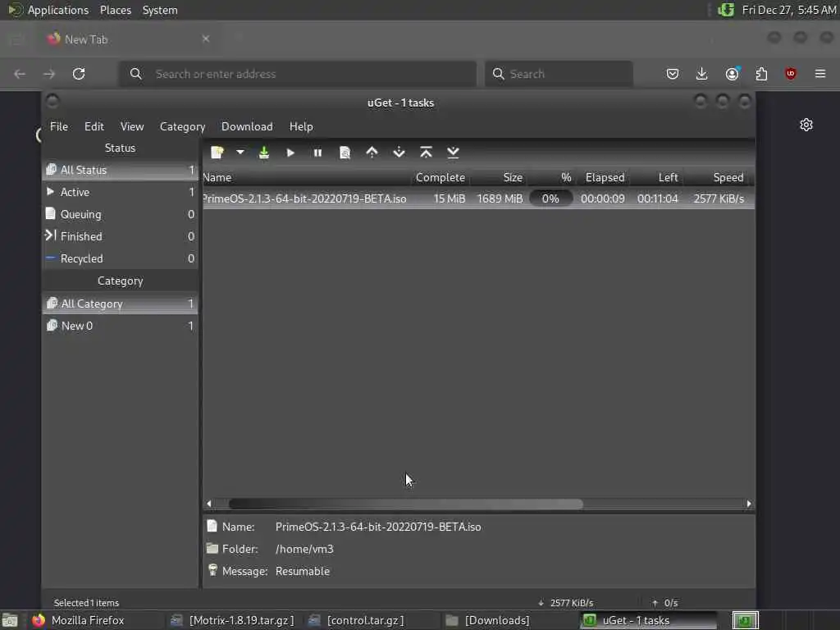This screenshot has width=840, height=630.
Task: Select the PrimeOS-2.1.3 ISO download row
Action: pos(478,199)
